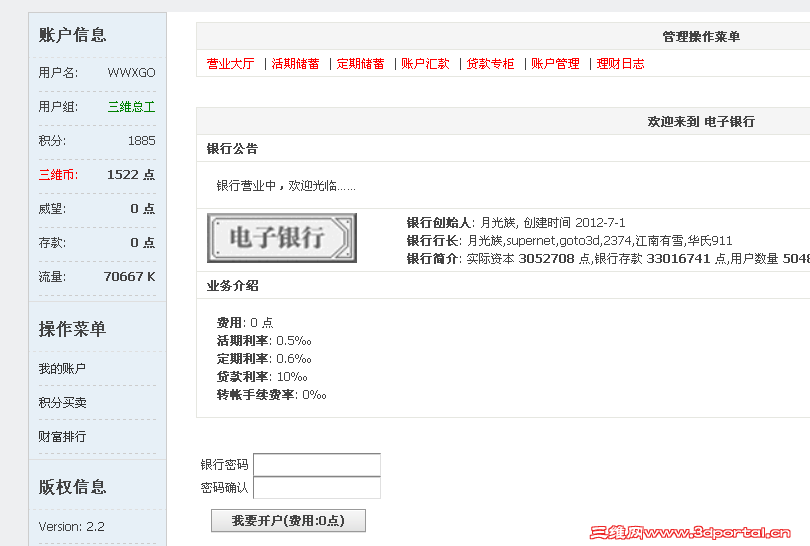Viewport: 810px width, 546px height.
Task: Click the 欢迎来到 电子银行 title
Action: tap(701, 121)
